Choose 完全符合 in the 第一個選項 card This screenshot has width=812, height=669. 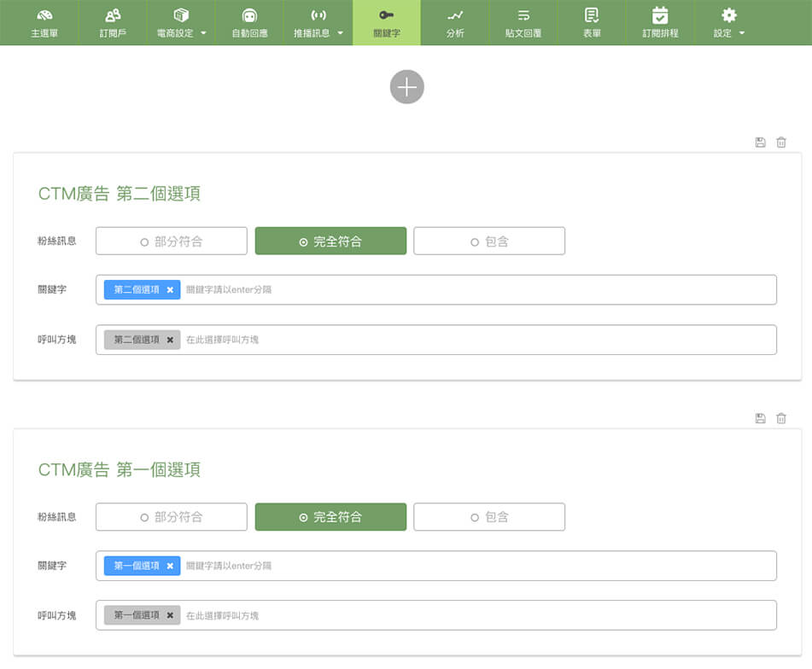330,517
